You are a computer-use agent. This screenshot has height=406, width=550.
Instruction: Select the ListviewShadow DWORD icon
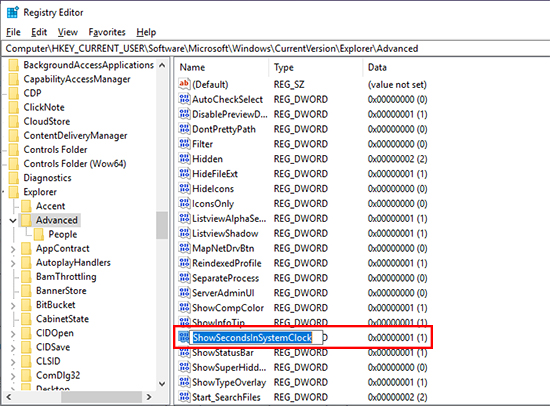(184, 233)
